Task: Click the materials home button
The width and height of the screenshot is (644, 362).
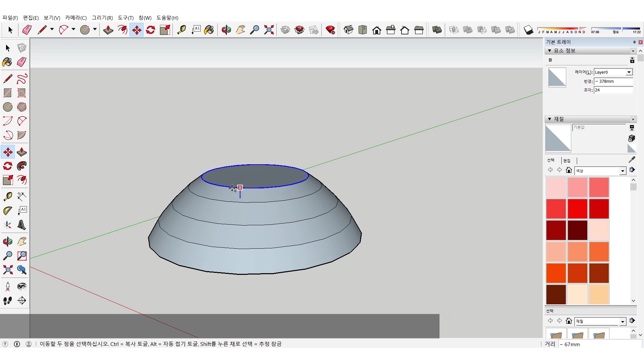Action: [x=569, y=170]
